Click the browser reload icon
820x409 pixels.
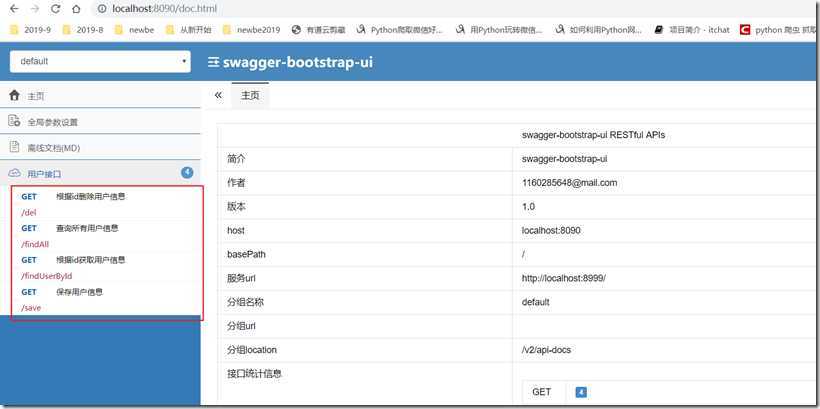pos(55,9)
